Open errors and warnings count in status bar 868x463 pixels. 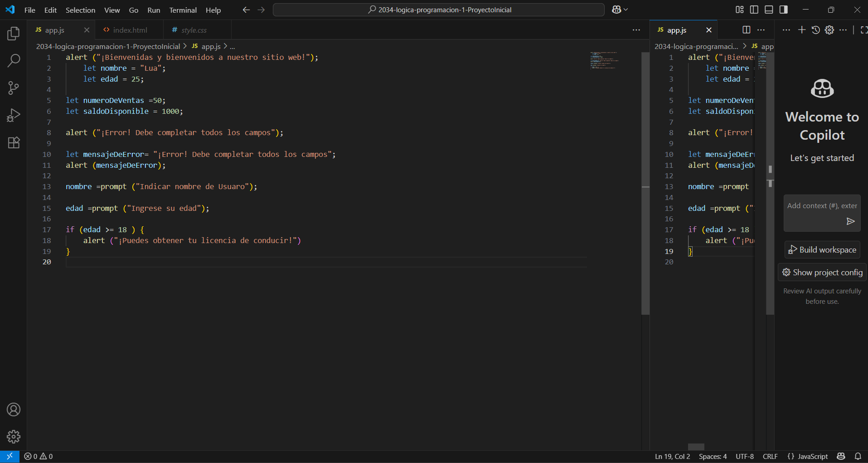pyautogui.click(x=39, y=457)
